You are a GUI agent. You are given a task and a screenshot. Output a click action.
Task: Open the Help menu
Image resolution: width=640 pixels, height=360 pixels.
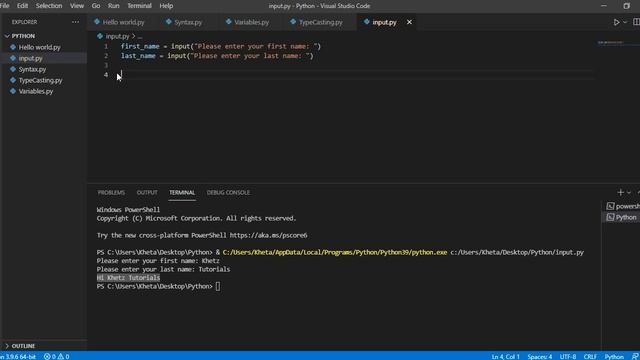166,6
